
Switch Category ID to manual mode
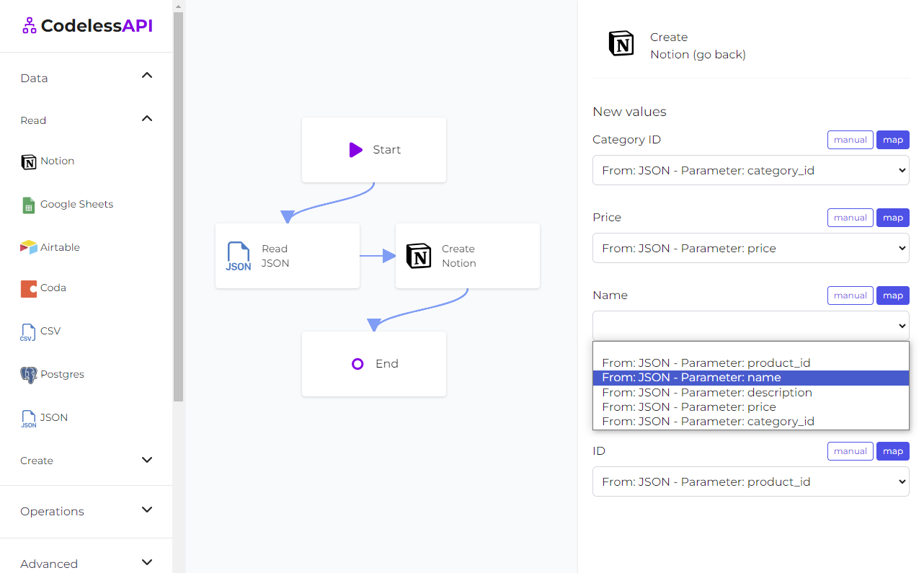[x=850, y=140]
